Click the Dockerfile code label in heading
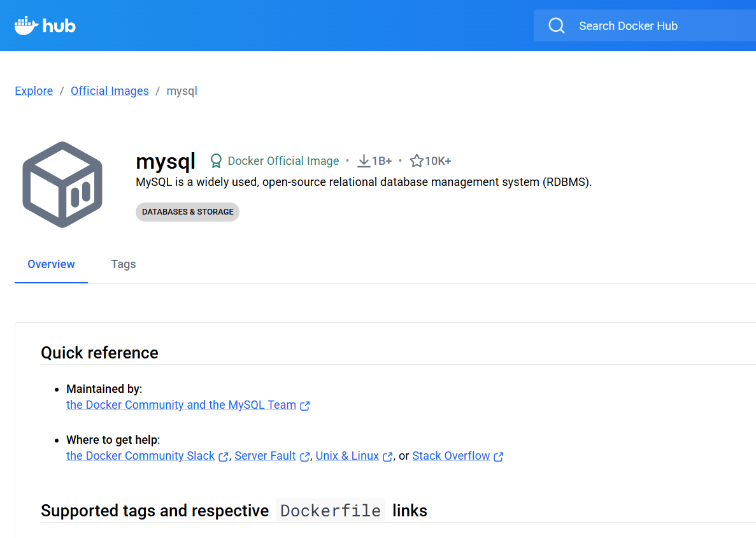The image size is (756, 538). pos(331,511)
